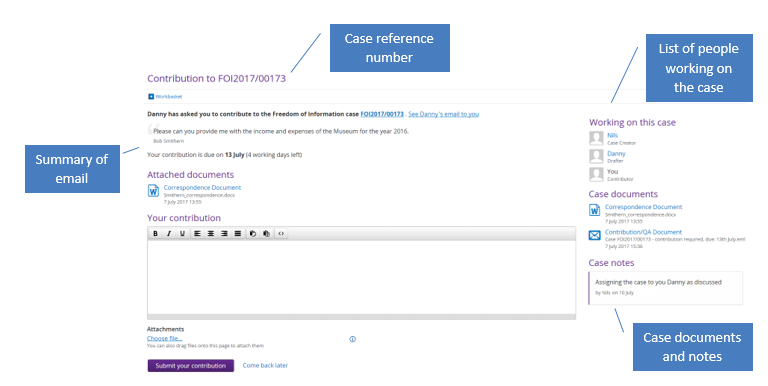Click the 'Your contribution' heading
768x386 pixels.
pos(184,218)
